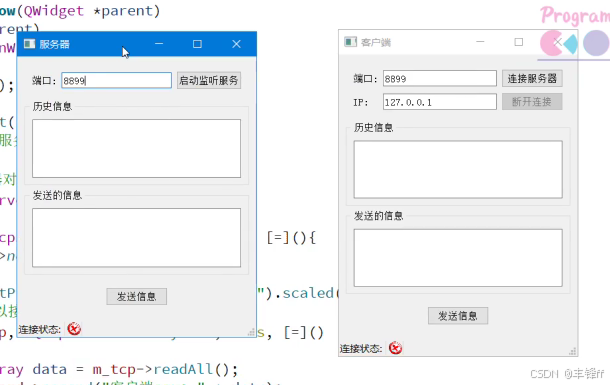The height and width of the screenshot is (385, 610).
Task: Click 连接服务器 button in client window
Action: [x=532, y=79]
